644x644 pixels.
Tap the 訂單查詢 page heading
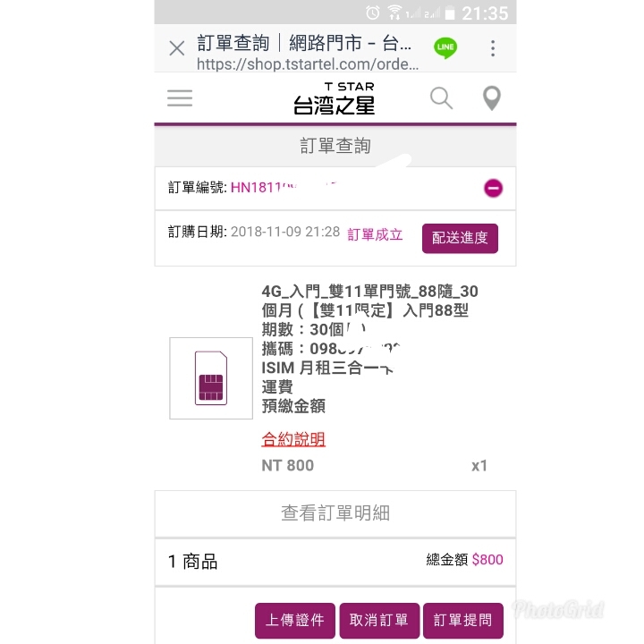click(335, 146)
